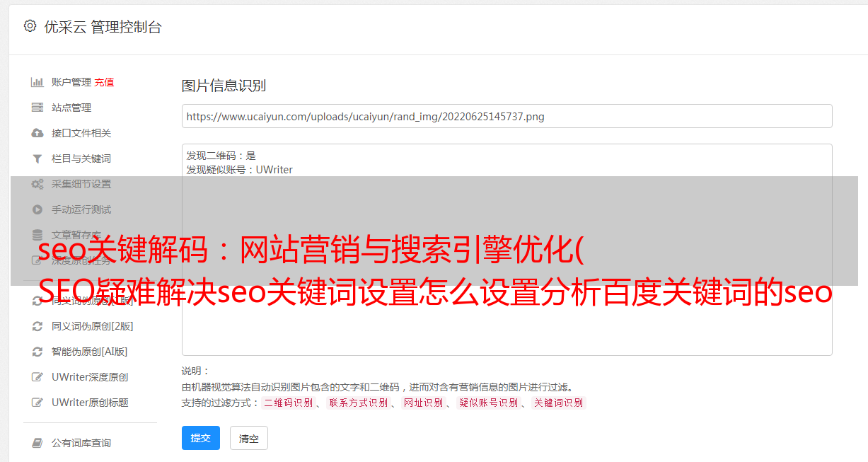Open 同义词伪原创[2版]
The height and width of the screenshot is (462, 868).
coord(93,326)
